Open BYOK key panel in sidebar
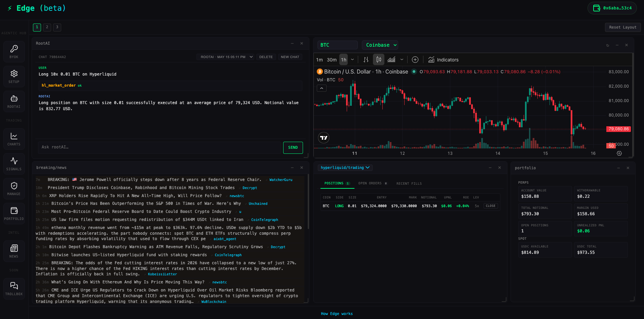The width and height of the screenshot is (644, 319). coord(14,52)
